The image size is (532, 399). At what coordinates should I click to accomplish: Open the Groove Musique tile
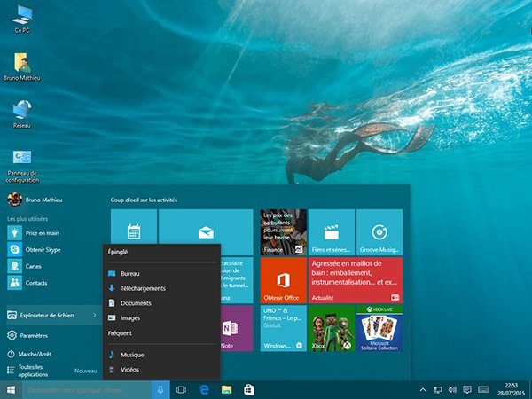[x=379, y=232]
